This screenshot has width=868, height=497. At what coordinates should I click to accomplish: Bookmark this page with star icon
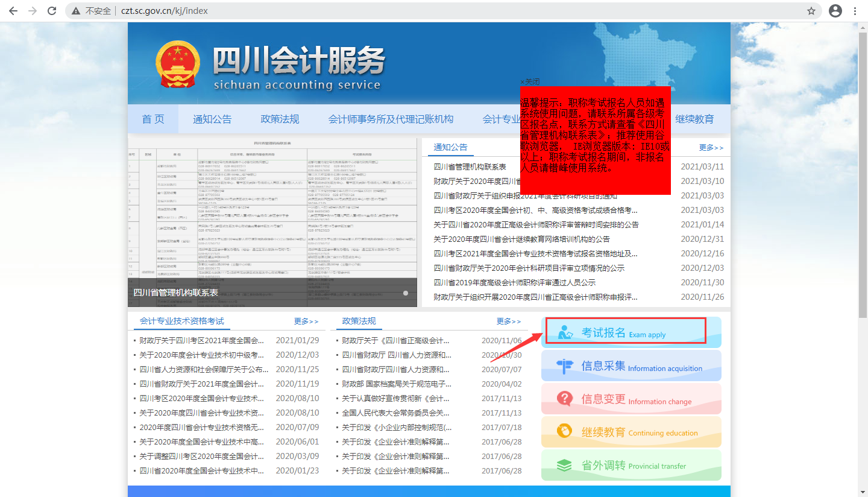click(811, 11)
